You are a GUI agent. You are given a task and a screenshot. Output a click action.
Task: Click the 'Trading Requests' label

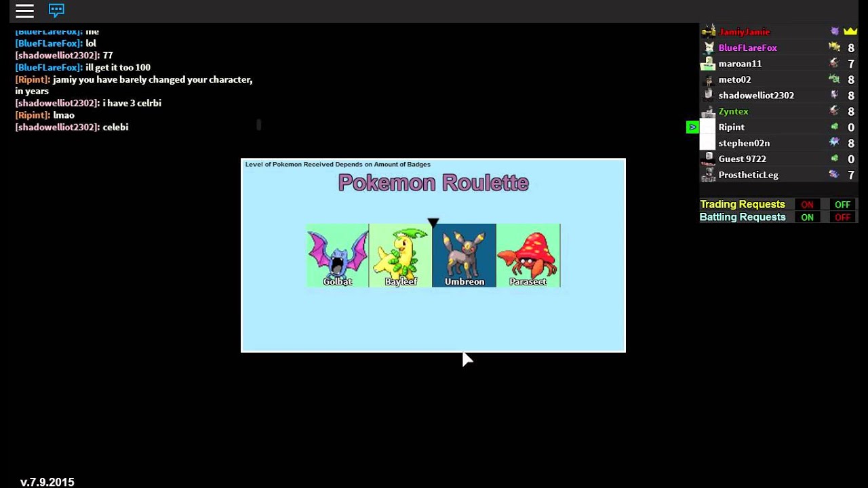click(x=743, y=204)
